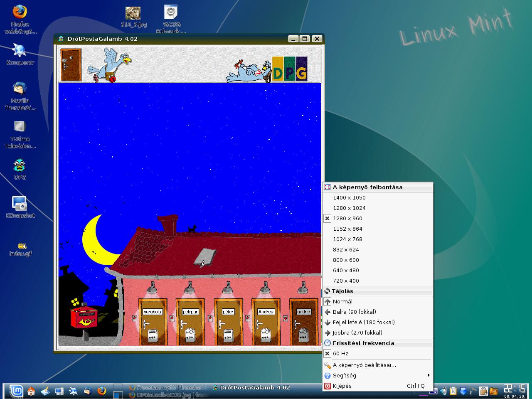Image resolution: width=532 pixels, height=399 pixels.
Task: Expand the Segítség submenu
Action: [378, 376]
